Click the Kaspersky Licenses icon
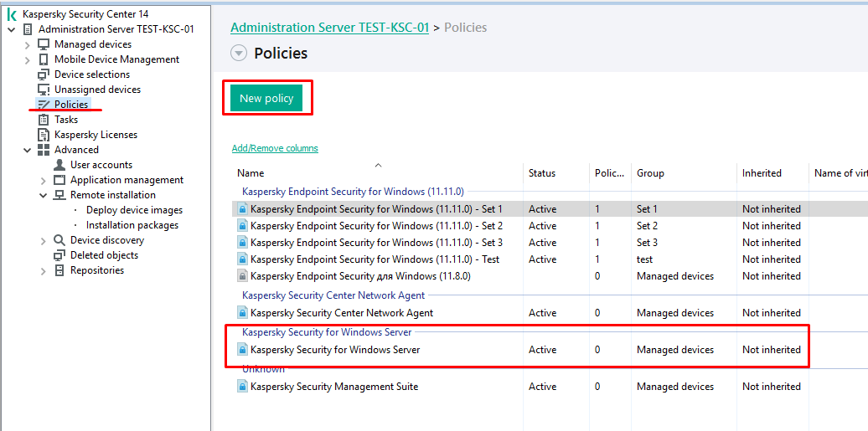Screen dimensions: 868x431 coord(44,135)
